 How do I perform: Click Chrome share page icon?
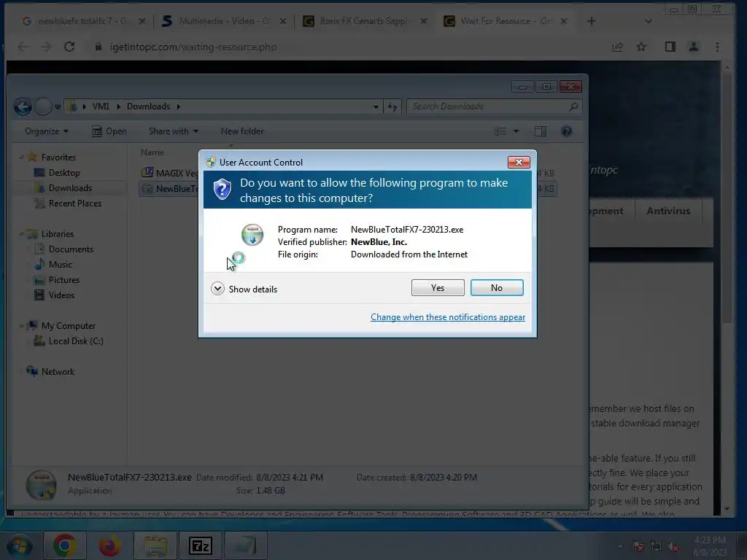[617, 47]
